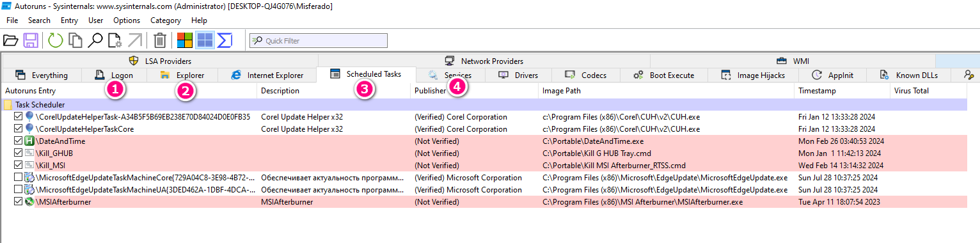Viewport: 980px width, 243px height.
Task: Click the script icon of Kill_GHUB
Action: [29, 153]
